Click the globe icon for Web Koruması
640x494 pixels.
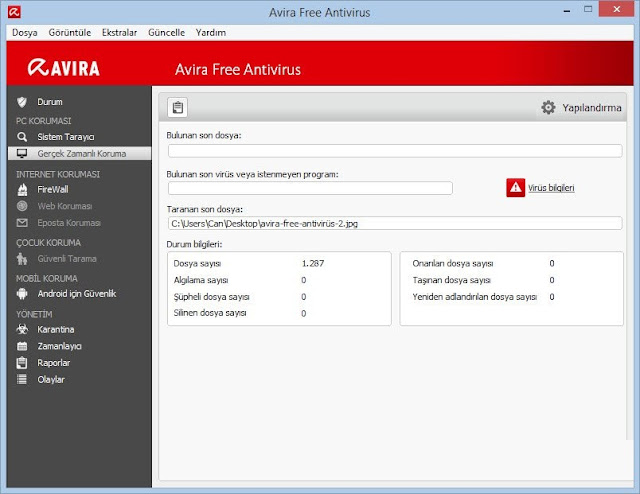point(22,206)
